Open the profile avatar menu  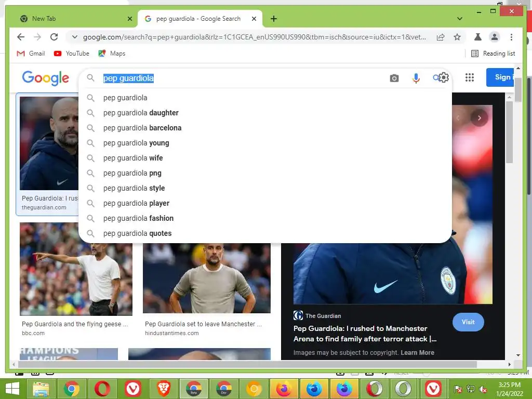tap(495, 37)
